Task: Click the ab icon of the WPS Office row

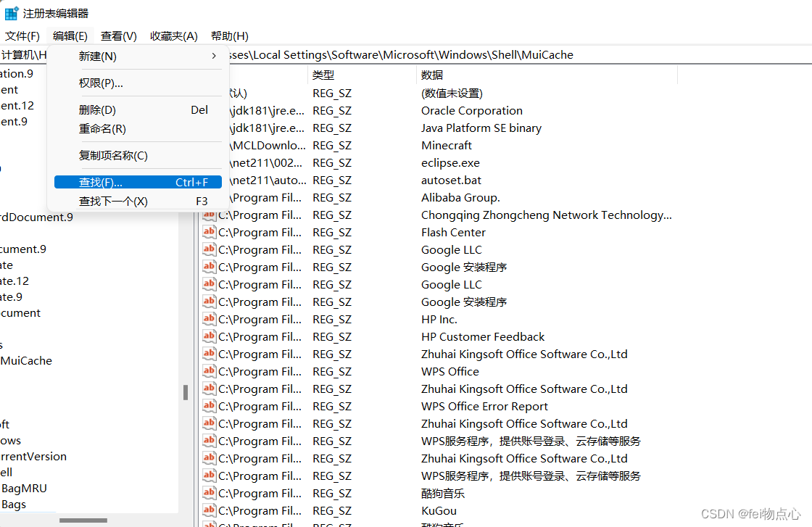Action: [x=210, y=371]
